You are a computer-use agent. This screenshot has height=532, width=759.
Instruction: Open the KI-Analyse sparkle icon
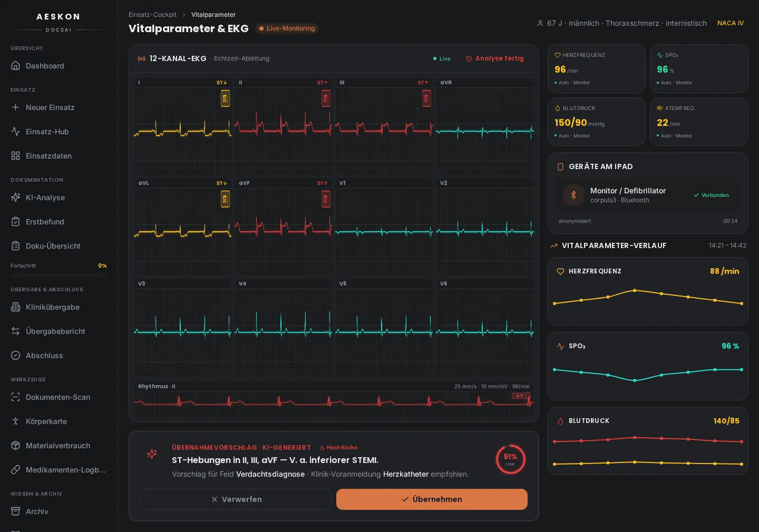[16, 198]
